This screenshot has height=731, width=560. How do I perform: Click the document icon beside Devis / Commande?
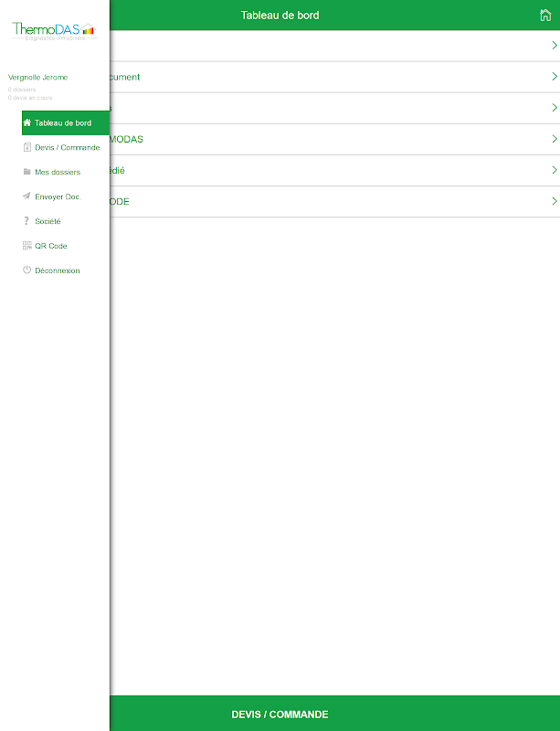(27, 147)
